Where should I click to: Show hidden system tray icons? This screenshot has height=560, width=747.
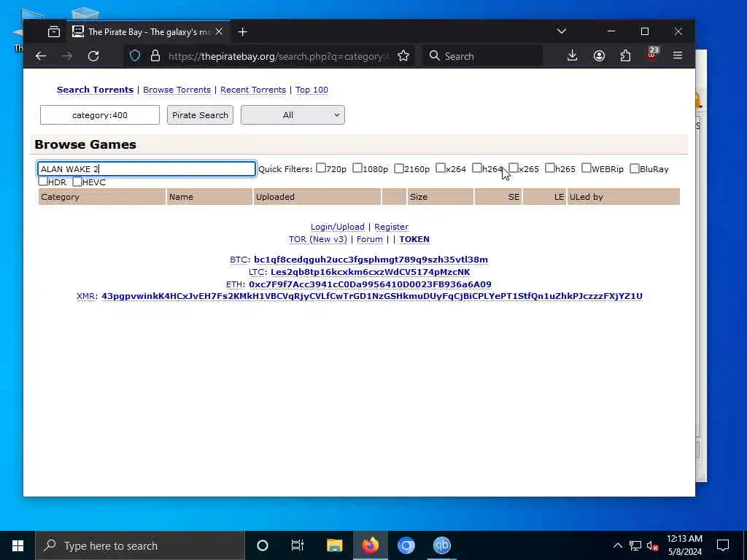coord(617,545)
